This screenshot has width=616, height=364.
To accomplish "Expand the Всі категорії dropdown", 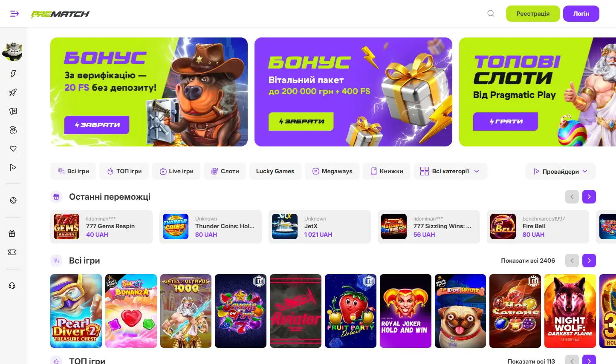I will (x=450, y=171).
